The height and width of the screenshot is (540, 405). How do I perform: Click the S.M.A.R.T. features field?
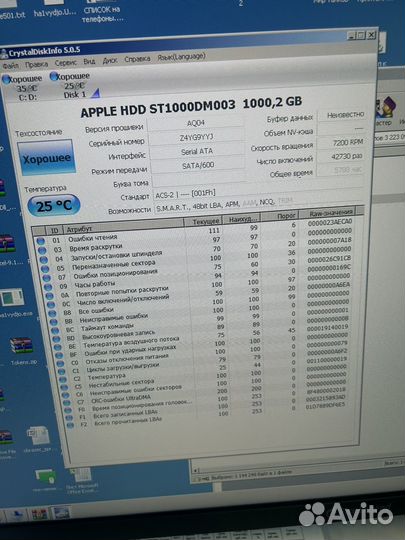tap(258, 205)
